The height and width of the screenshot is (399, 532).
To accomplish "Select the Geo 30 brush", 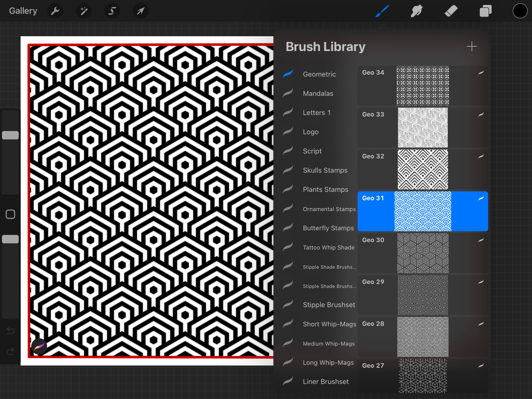I will tap(423, 253).
